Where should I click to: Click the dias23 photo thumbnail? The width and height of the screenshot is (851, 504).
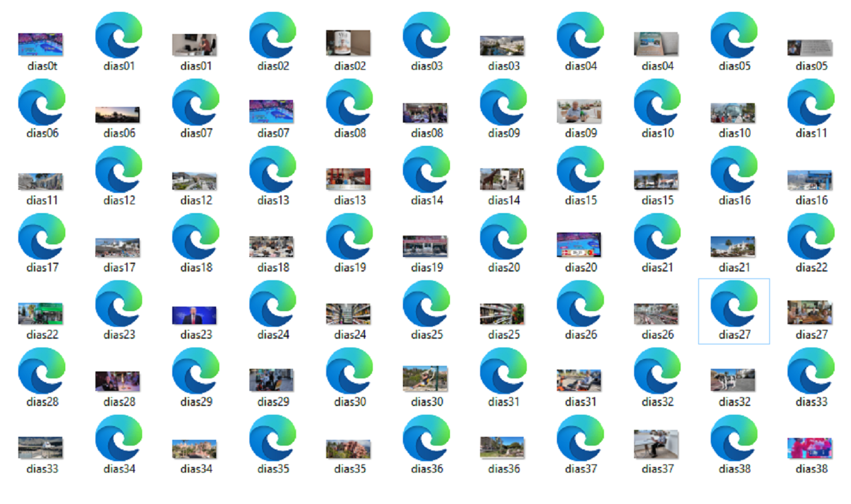coord(194,315)
